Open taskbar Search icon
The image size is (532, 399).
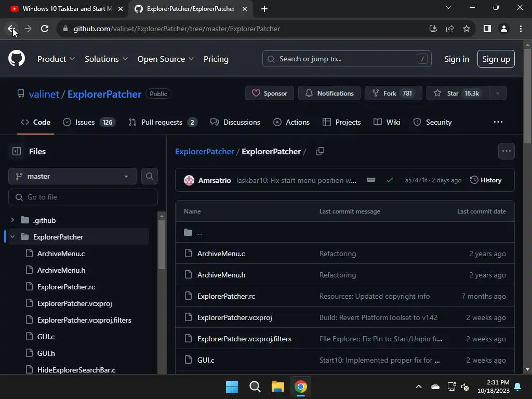255,387
